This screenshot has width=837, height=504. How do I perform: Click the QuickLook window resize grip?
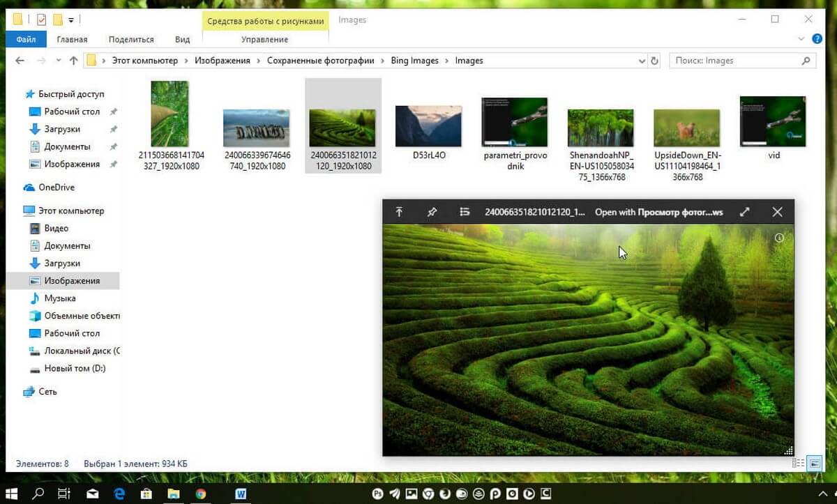[x=789, y=451]
